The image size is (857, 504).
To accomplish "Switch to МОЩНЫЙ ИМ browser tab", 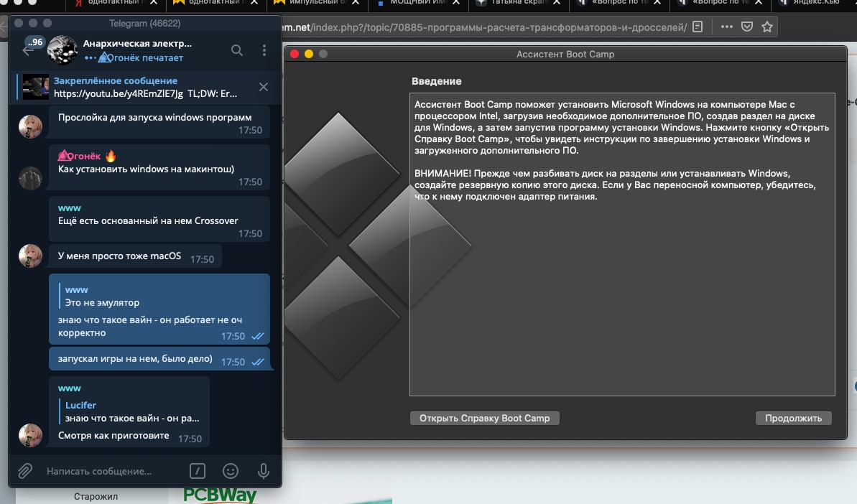I will [417, 3].
